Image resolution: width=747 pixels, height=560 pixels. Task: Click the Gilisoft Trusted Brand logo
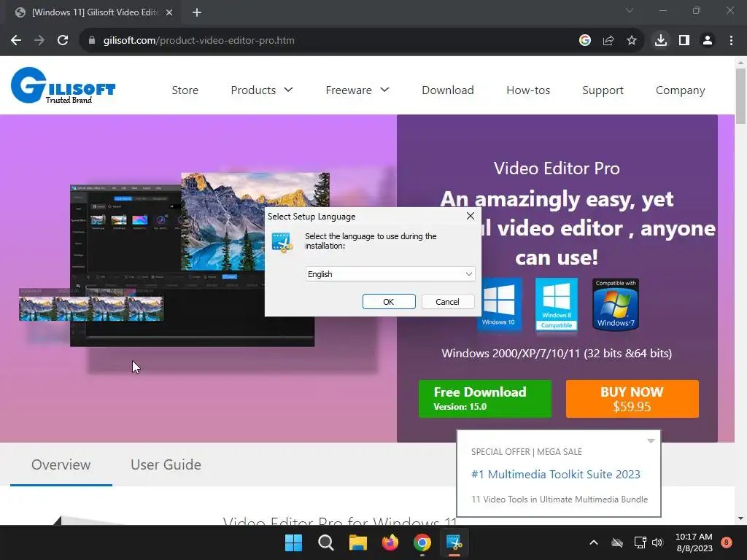click(63, 86)
